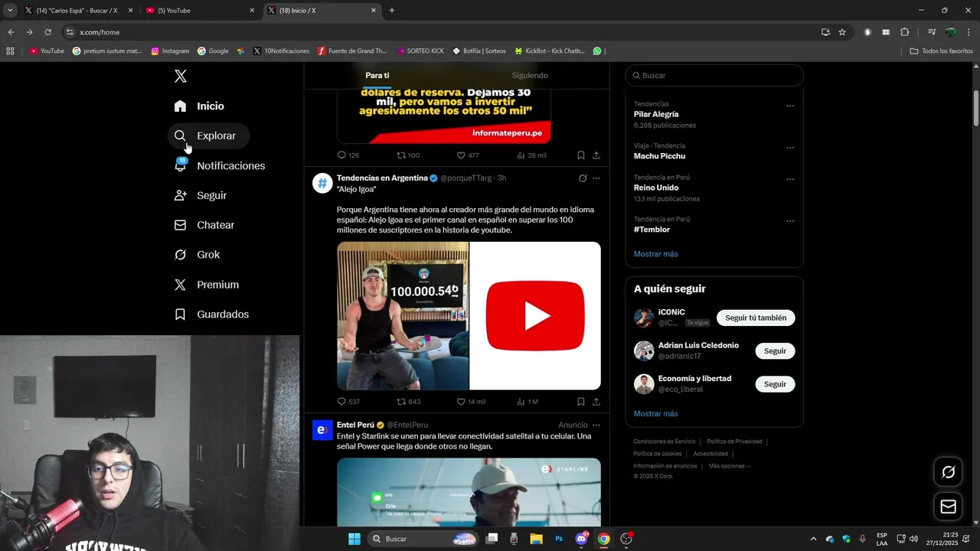Follow Economía y libertad
Image resolution: width=980 pixels, height=551 pixels.
click(775, 384)
